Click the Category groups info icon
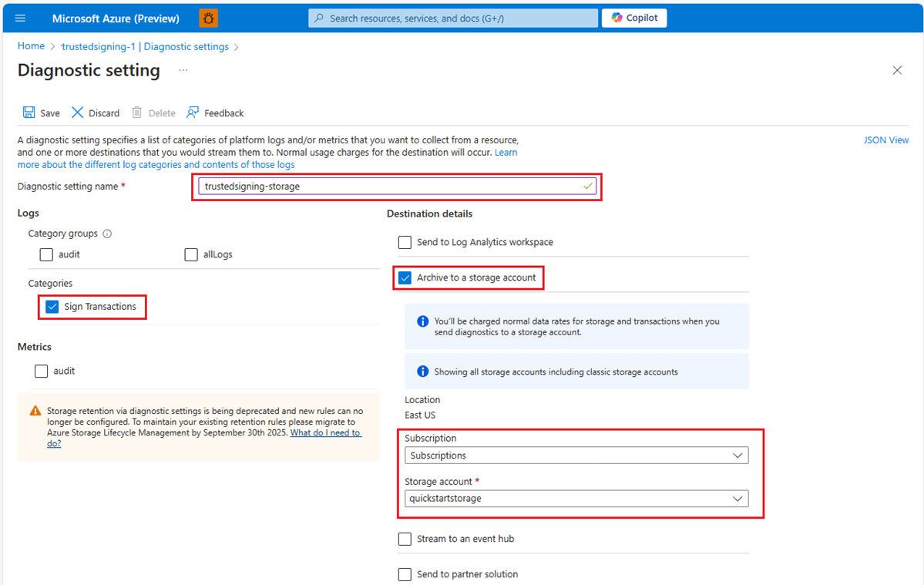924x585 pixels. point(107,234)
